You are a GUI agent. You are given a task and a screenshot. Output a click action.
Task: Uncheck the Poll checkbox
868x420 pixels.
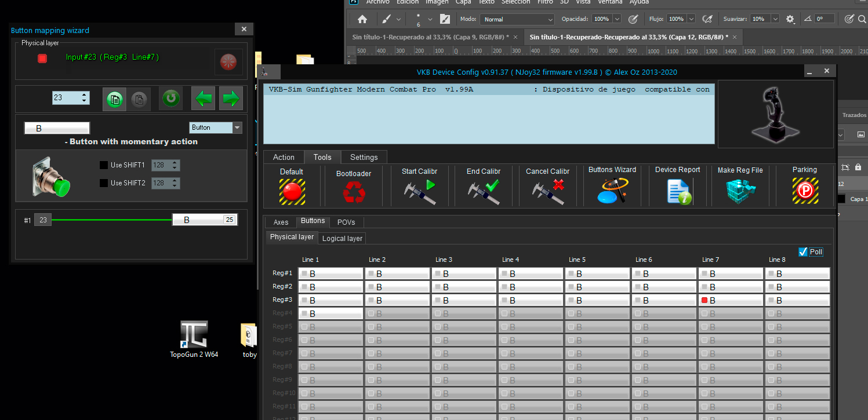(803, 251)
